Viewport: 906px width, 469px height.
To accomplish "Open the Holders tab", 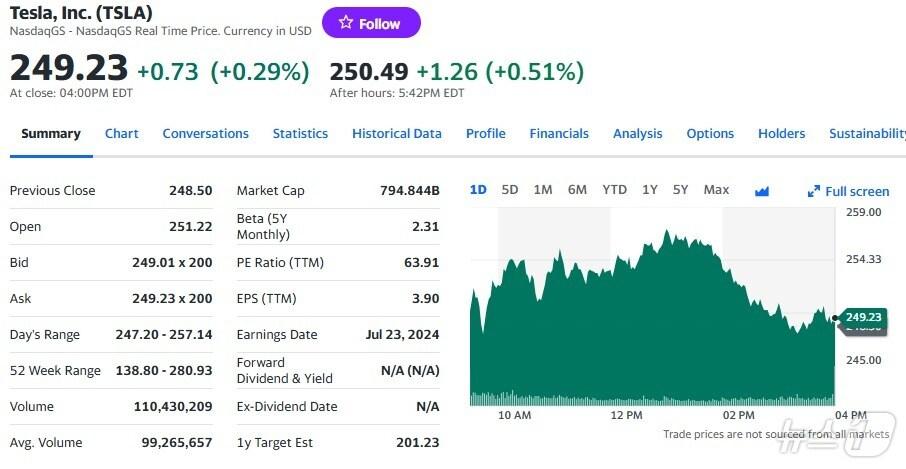I will [x=781, y=134].
